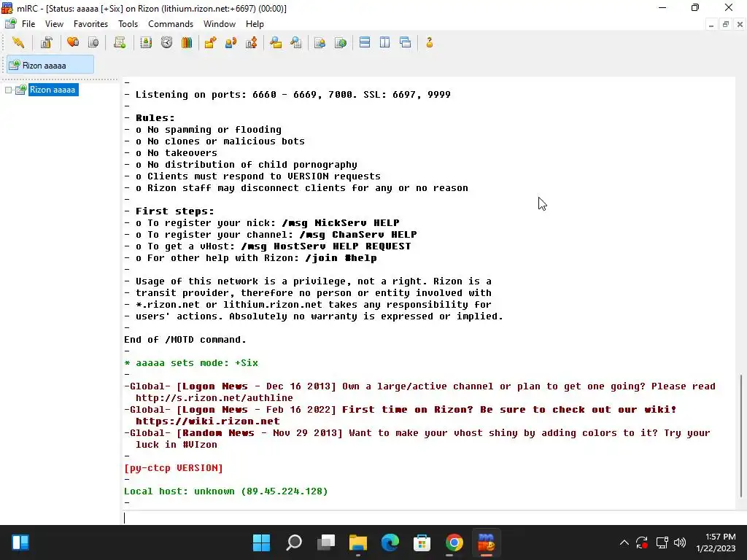Click the '/msg NickServ HELP' text
The width and height of the screenshot is (747, 560).
[340, 223]
